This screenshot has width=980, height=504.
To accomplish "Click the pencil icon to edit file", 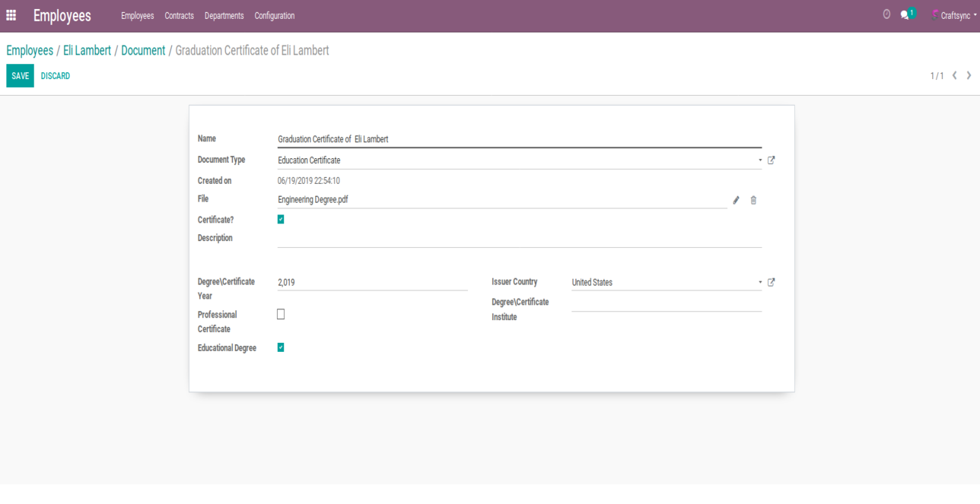I will pos(736,201).
